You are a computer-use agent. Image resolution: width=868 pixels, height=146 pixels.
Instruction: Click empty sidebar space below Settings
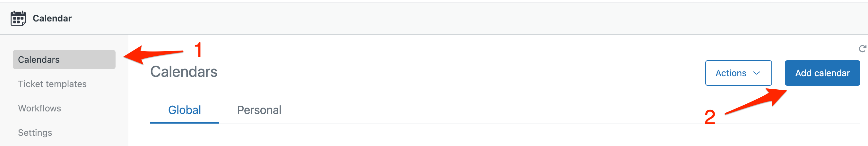(64, 143)
